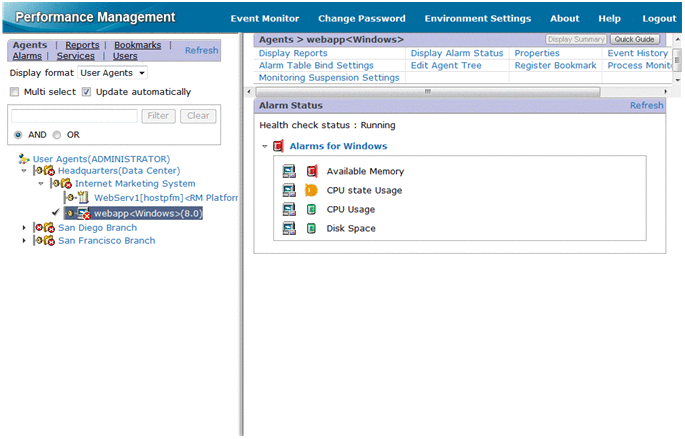Click the report icon beside Disk Space
Viewport: 685px width, 439px height.
289,228
